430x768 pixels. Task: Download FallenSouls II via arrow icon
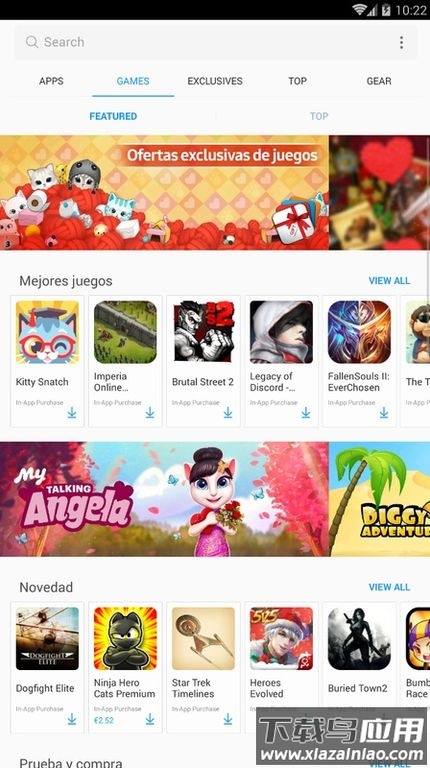[x=384, y=412]
